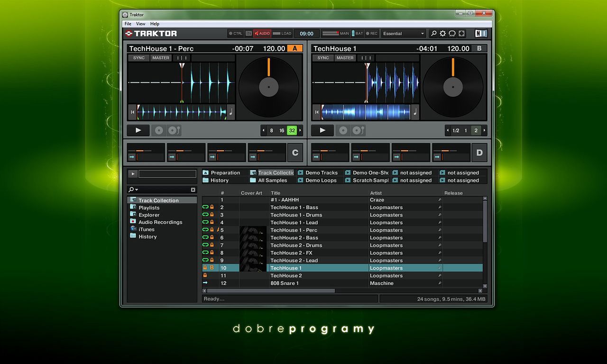This screenshot has width=607, height=364.
Task: Open the Preferences gear icon
Action: pos(442,34)
